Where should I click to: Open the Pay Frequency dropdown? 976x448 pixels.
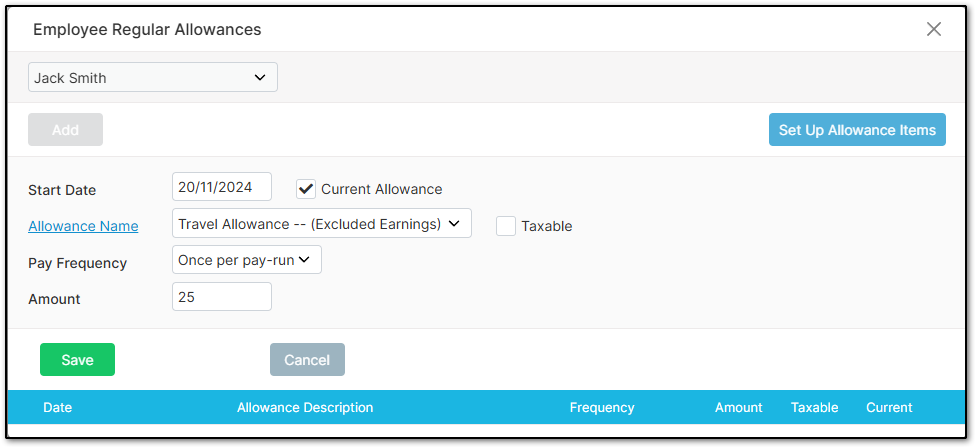(x=246, y=260)
